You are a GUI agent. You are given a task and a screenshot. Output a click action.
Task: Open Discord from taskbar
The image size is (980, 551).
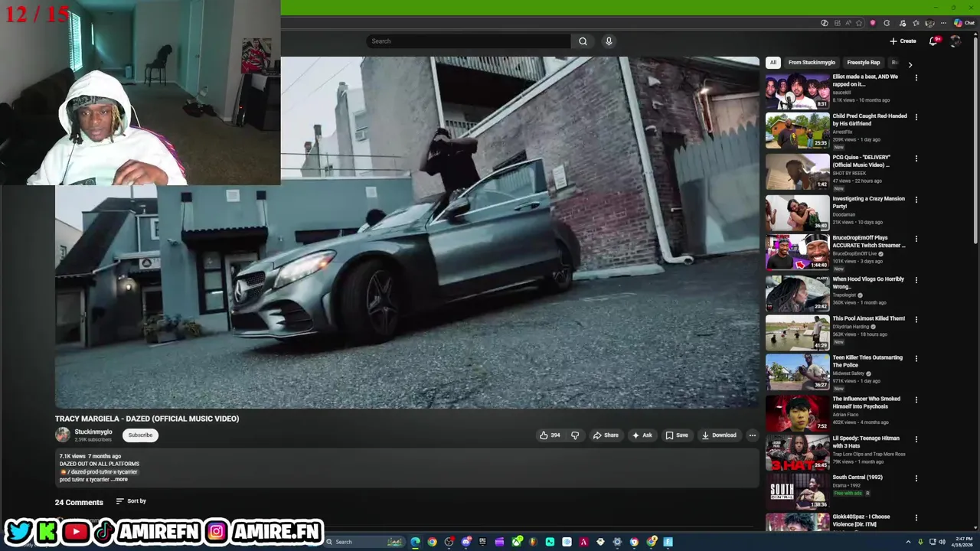pos(465,542)
